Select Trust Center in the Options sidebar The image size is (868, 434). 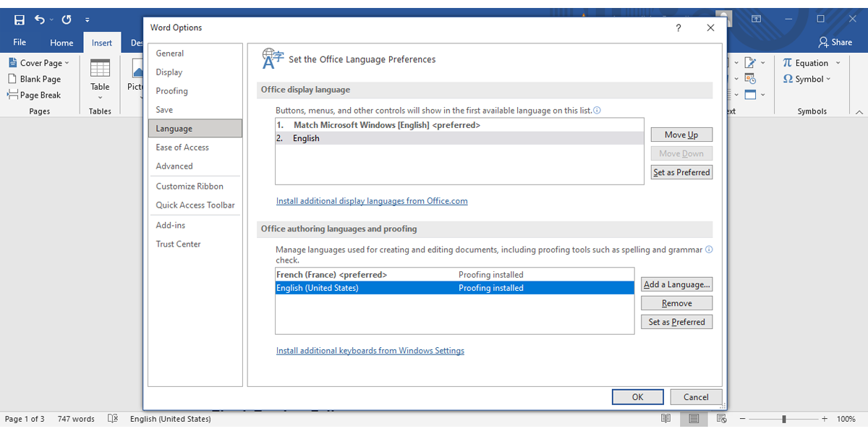pyautogui.click(x=178, y=244)
